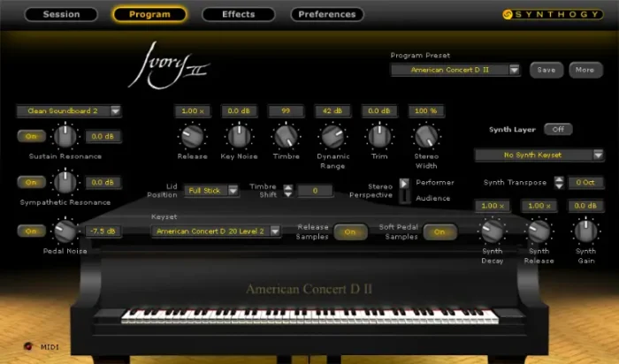Click the Dynamic Range knob
Screen dimensions: 619x364
click(x=332, y=136)
